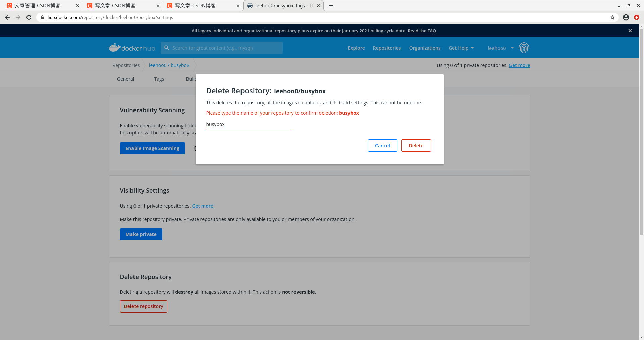Image resolution: width=644 pixels, height=340 pixels.
Task: Focus the Docker Hub search field
Action: 222,48
